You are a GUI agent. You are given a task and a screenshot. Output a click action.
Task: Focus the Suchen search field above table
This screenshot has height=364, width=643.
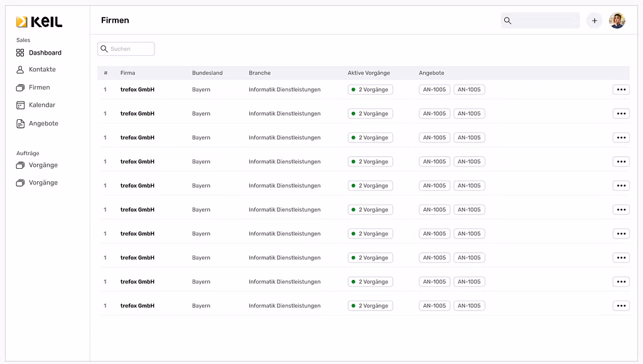126,49
